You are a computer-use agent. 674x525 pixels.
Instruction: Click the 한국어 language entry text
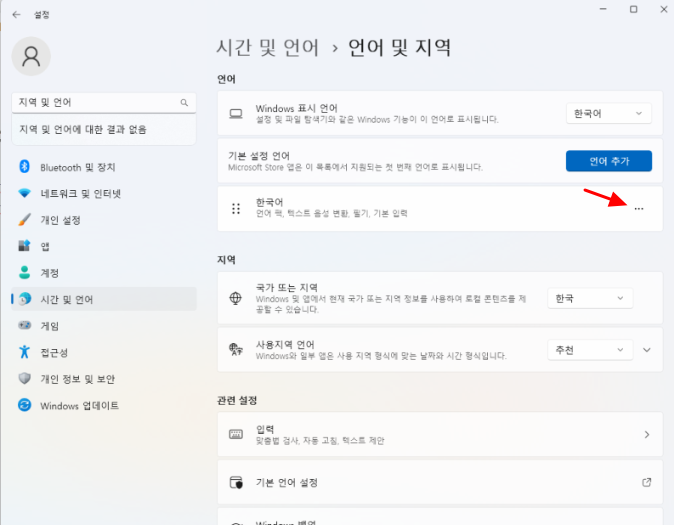[x=270, y=202]
